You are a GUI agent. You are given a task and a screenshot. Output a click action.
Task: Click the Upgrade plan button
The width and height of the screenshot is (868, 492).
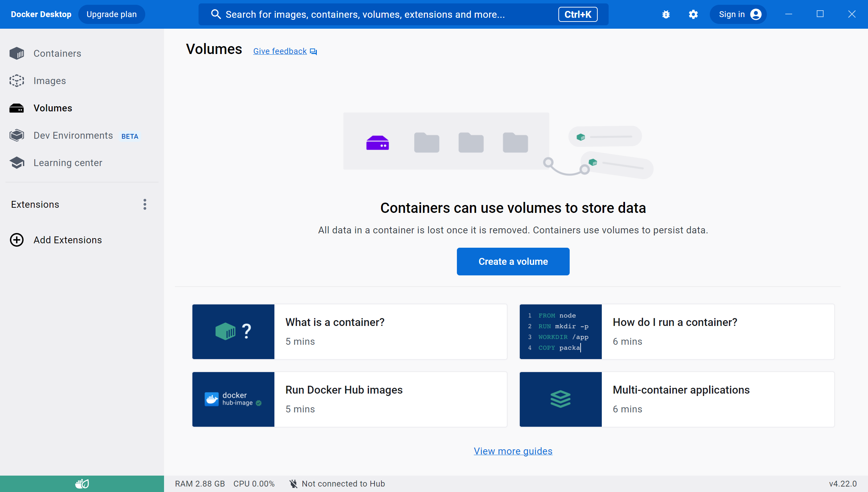112,14
